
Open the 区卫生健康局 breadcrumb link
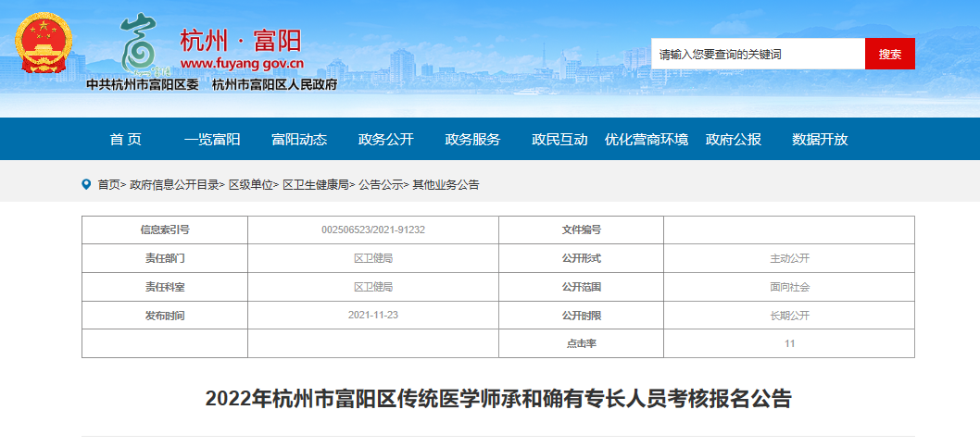pos(315,185)
